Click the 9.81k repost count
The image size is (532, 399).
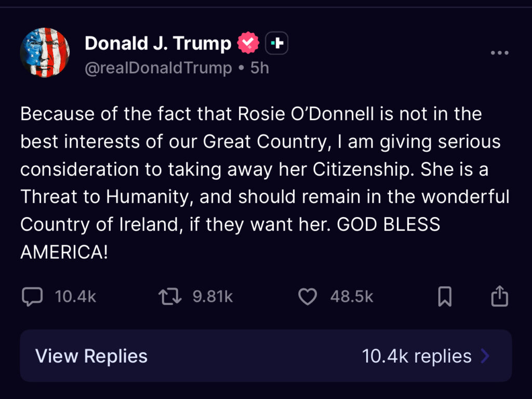[x=212, y=297]
